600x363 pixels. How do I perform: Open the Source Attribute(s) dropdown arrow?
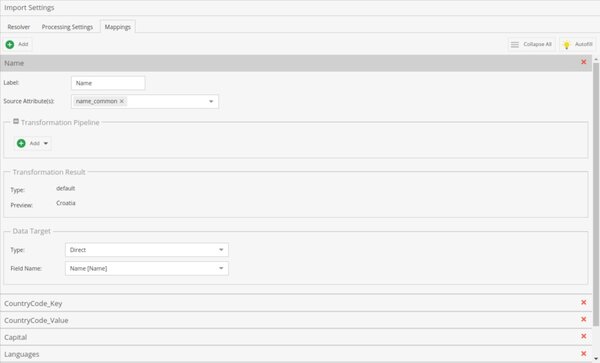pyautogui.click(x=211, y=101)
